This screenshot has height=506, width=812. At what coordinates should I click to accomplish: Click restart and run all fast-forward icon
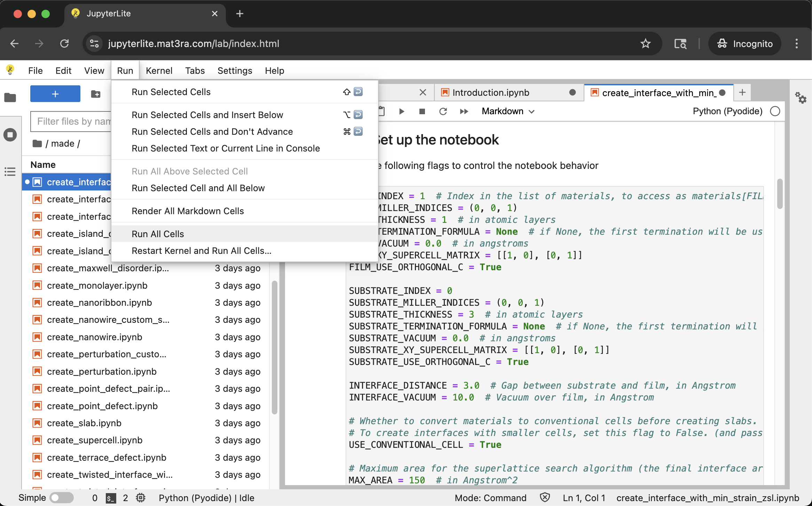tap(464, 111)
